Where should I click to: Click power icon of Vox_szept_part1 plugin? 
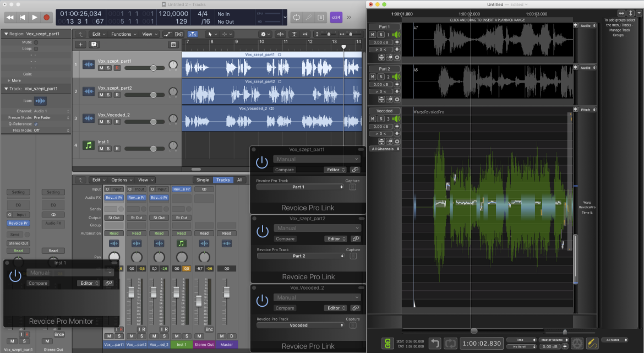tap(261, 163)
